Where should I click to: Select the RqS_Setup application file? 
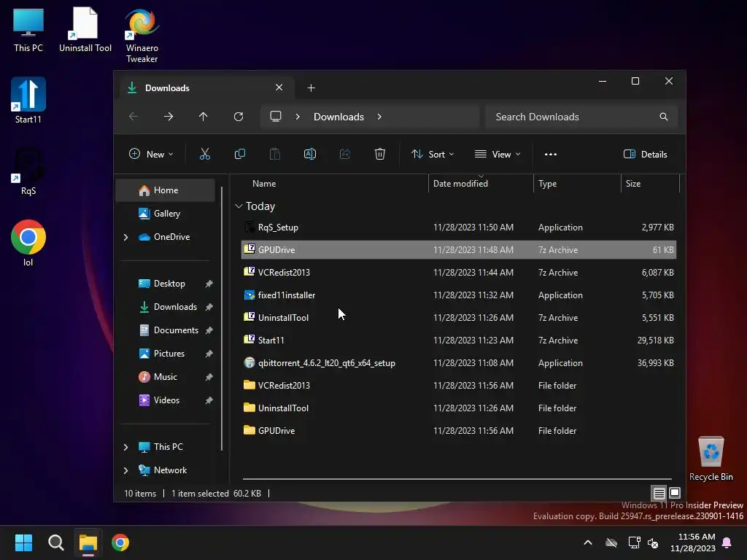tap(458, 227)
